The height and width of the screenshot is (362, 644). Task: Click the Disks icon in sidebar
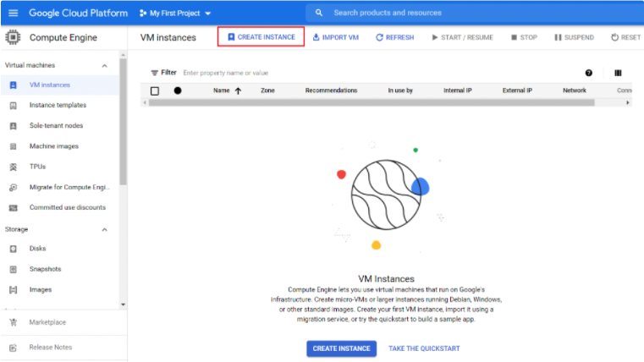pyautogui.click(x=13, y=249)
